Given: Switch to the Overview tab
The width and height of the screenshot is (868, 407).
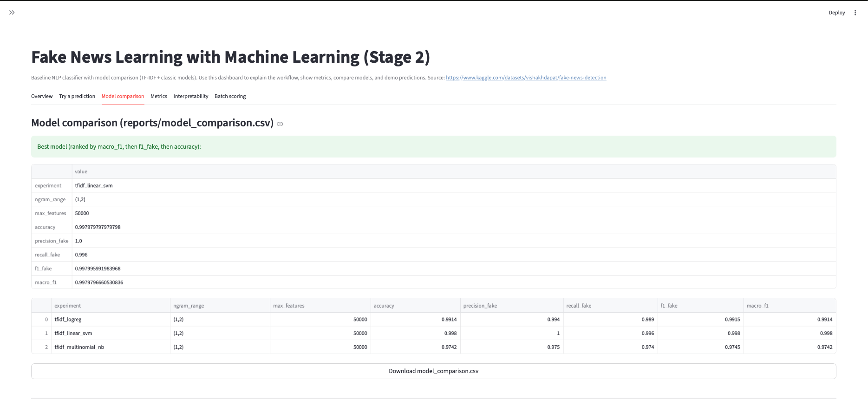Looking at the screenshot, I should pyautogui.click(x=42, y=96).
